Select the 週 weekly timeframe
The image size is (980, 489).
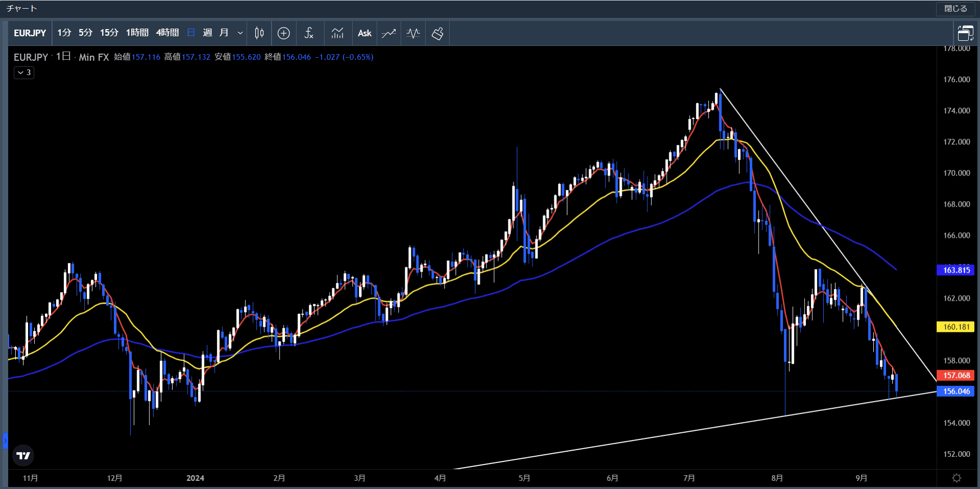[207, 33]
